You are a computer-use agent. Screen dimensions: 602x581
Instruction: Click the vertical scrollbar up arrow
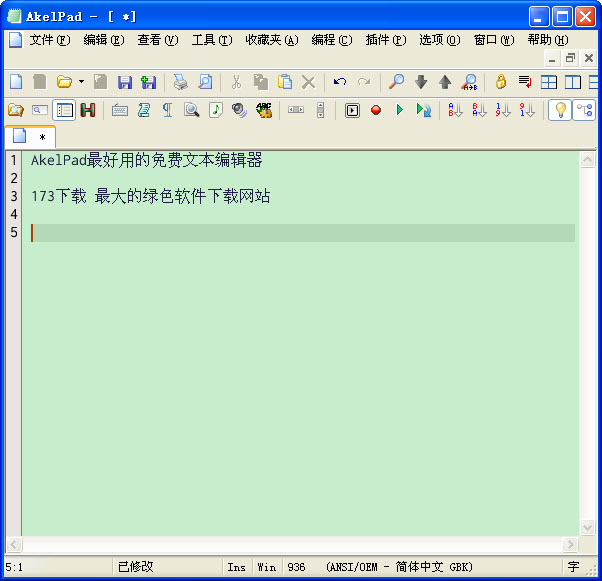pyautogui.click(x=587, y=159)
